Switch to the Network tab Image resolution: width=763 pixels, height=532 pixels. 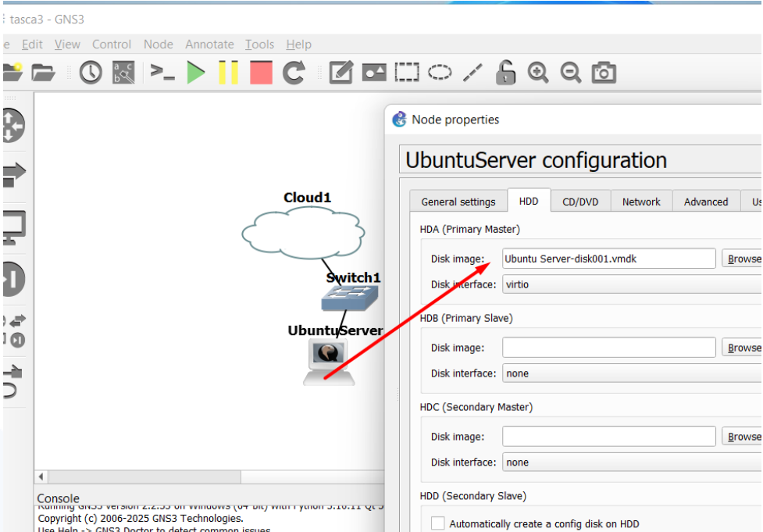click(641, 202)
